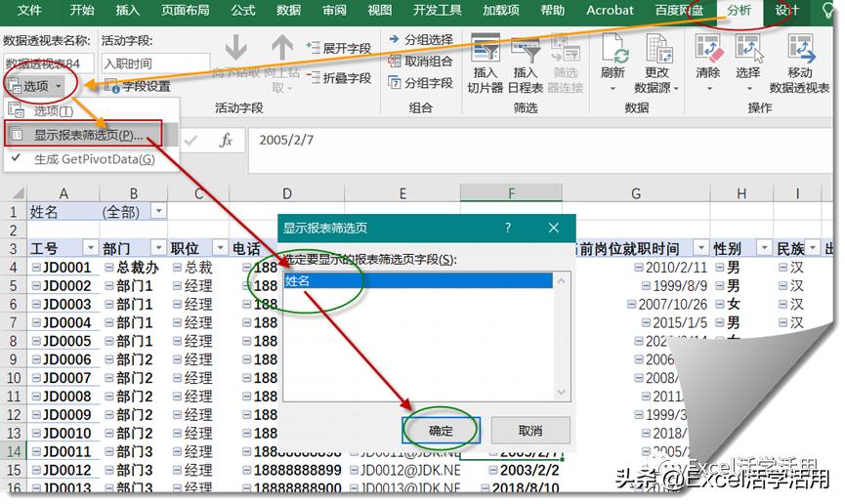Open the 数据 ribbon tab
Screen dimensions: 845x504
coord(288,10)
